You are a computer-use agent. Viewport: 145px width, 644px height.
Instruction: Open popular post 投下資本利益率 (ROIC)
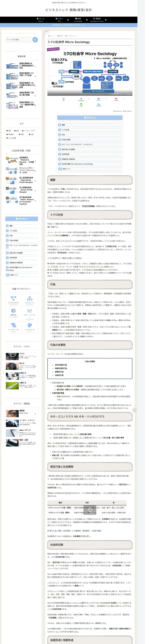(x=22, y=200)
